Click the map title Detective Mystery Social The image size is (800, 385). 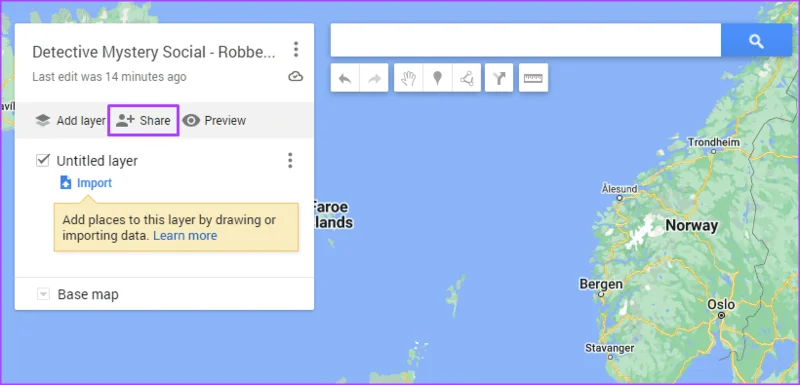pyautogui.click(x=154, y=52)
